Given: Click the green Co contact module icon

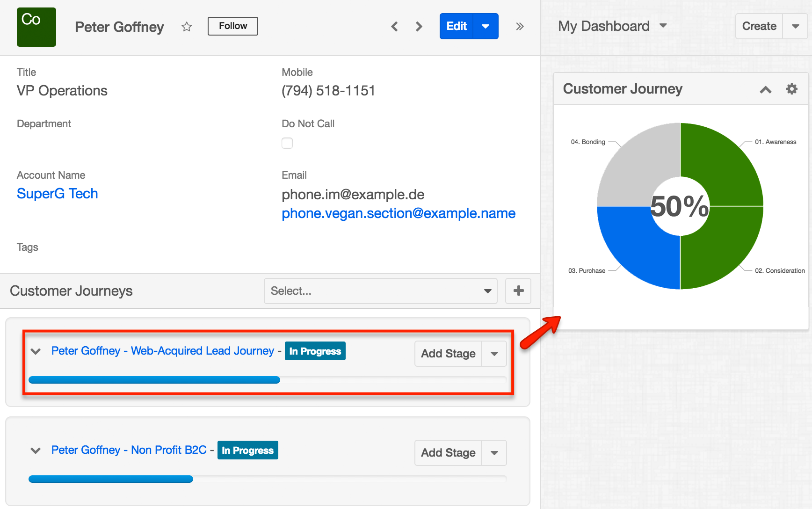Looking at the screenshot, I should pos(36,27).
